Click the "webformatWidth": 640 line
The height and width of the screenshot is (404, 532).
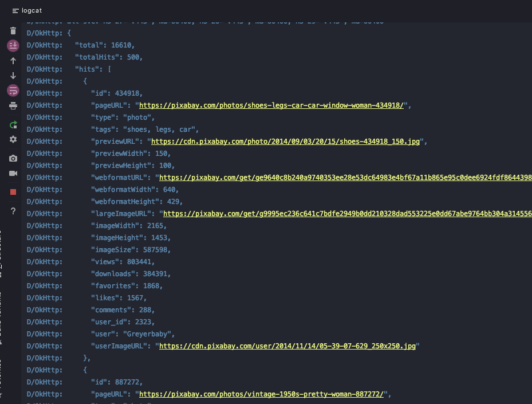tap(135, 190)
